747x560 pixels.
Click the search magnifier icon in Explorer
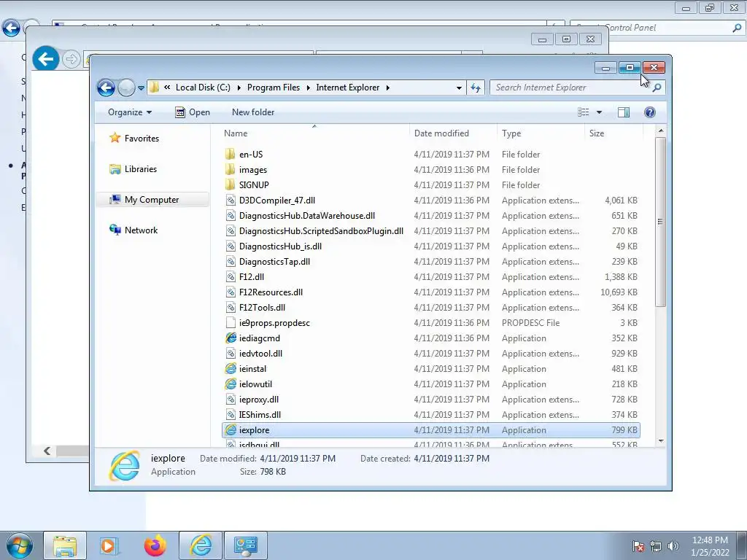pyautogui.click(x=657, y=87)
